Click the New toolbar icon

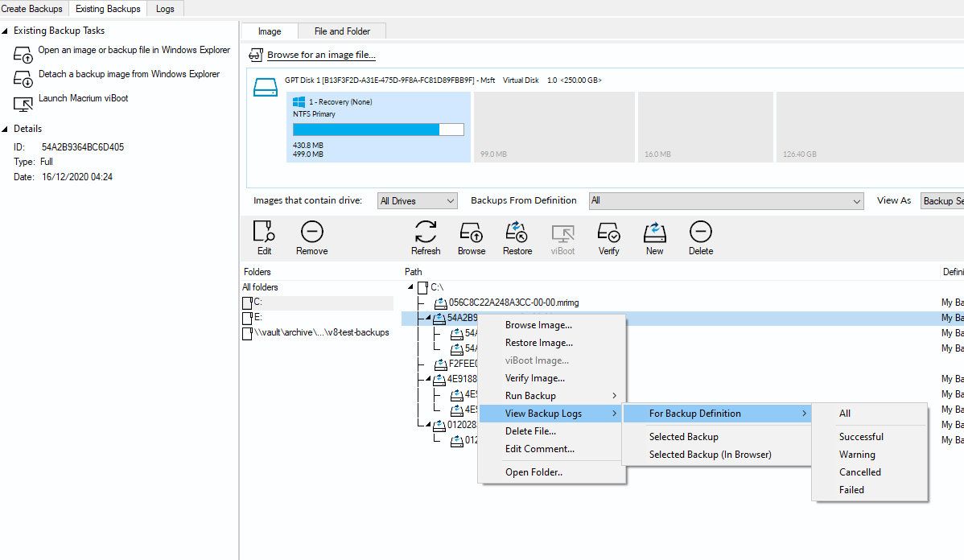click(x=655, y=233)
